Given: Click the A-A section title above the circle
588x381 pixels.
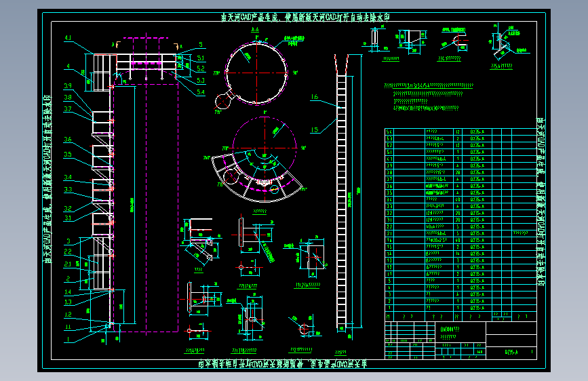Looking at the screenshot, I should point(255,29).
